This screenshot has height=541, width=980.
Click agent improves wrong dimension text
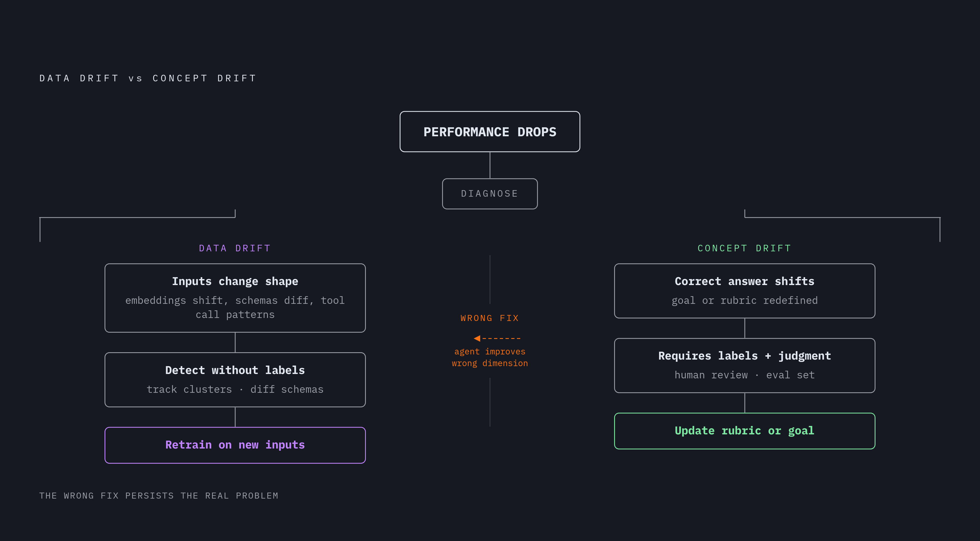click(490, 357)
